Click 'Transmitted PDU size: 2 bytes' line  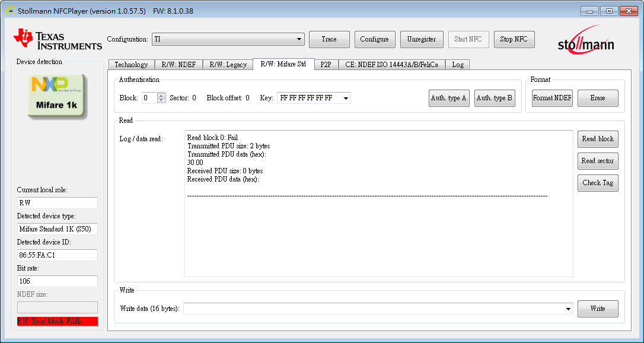228,146
